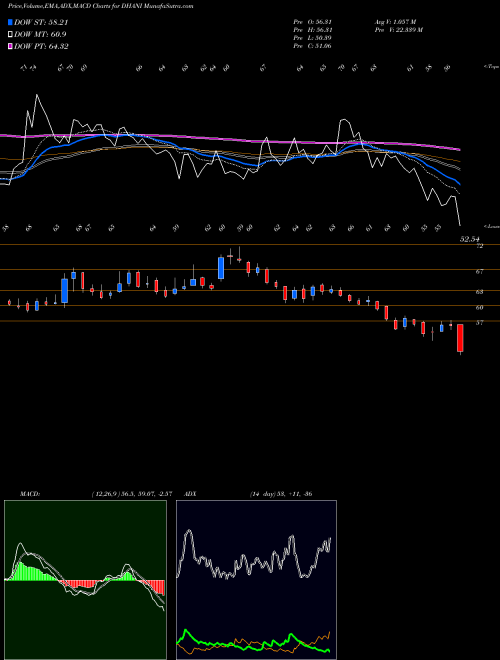Click the tallest blue candle near the price peak

[221, 268]
